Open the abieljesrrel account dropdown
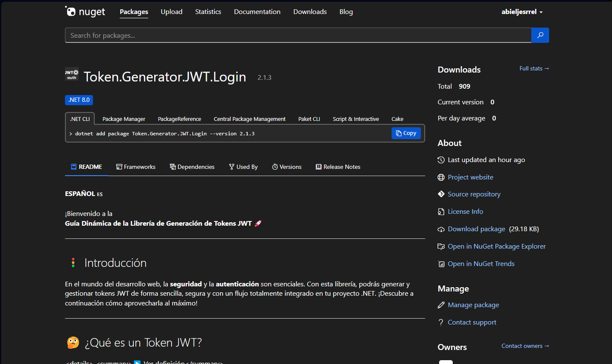The width and height of the screenshot is (612, 364). (x=522, y=12)
